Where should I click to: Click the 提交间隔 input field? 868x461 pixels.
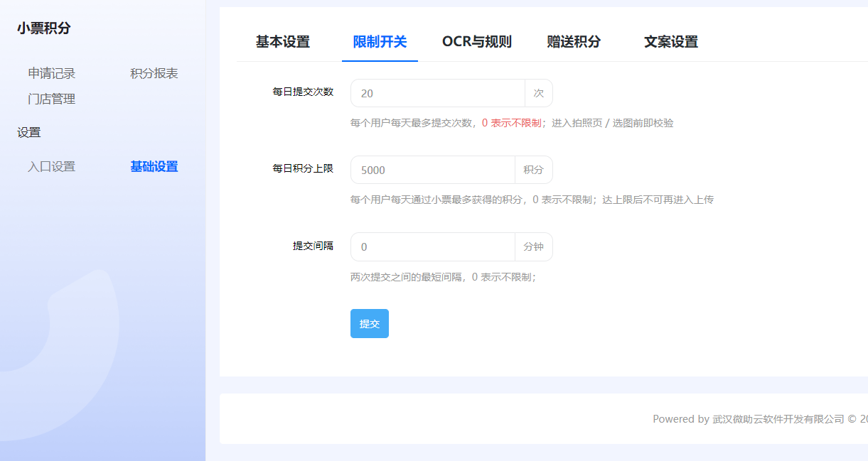tap(433, 246)
